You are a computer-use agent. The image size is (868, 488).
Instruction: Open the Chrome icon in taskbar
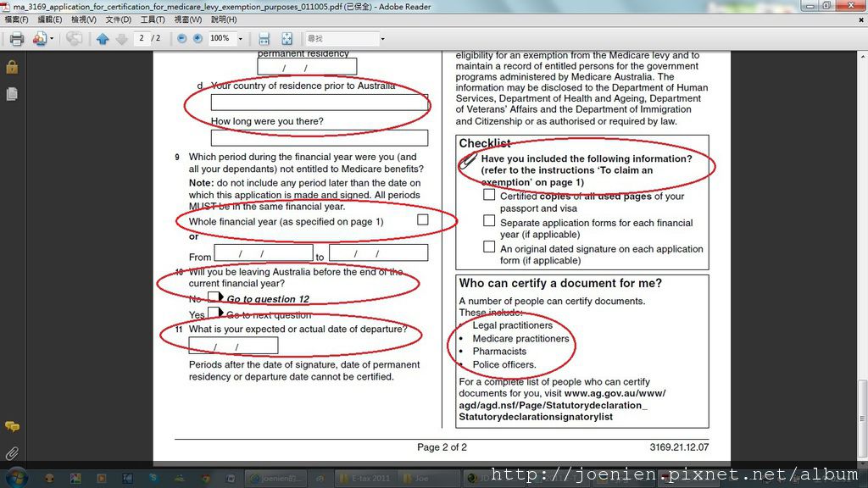coord(205,478)
